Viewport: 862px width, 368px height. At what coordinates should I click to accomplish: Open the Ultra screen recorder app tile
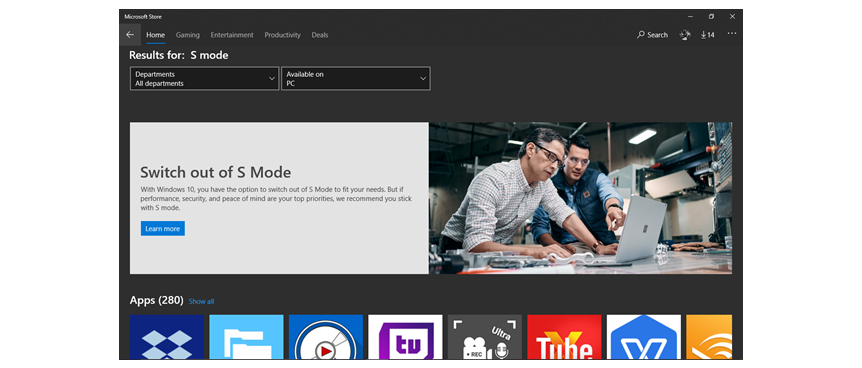485,337
